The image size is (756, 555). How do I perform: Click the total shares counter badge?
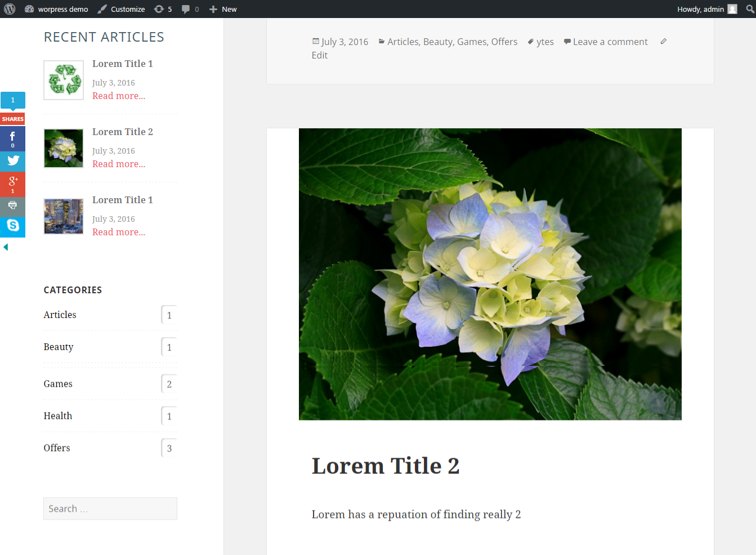[x=12, y=100]
